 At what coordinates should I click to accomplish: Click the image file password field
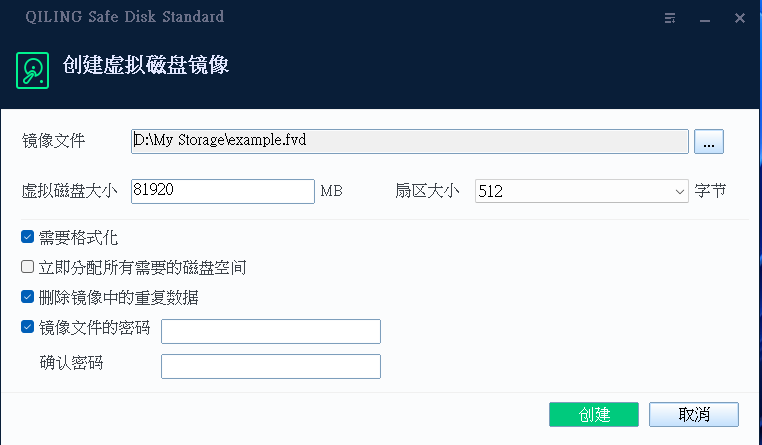pos(270,332)
